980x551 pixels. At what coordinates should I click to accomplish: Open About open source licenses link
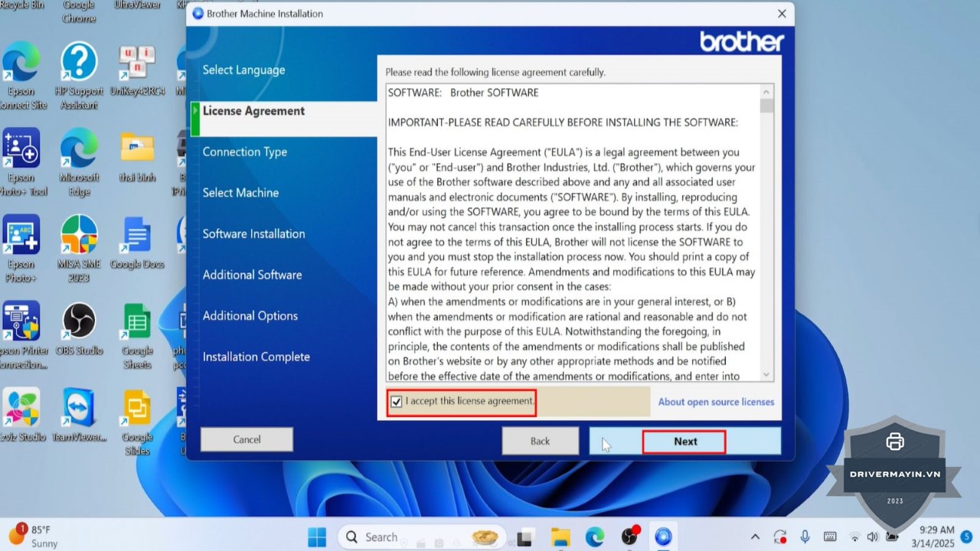pyautogui.click(x=716, y=402)
